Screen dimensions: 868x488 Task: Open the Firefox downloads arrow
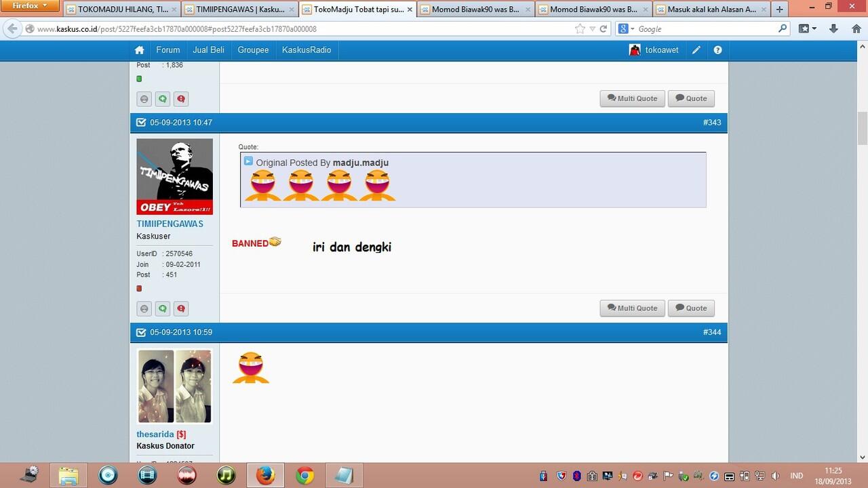coord(834,29)
